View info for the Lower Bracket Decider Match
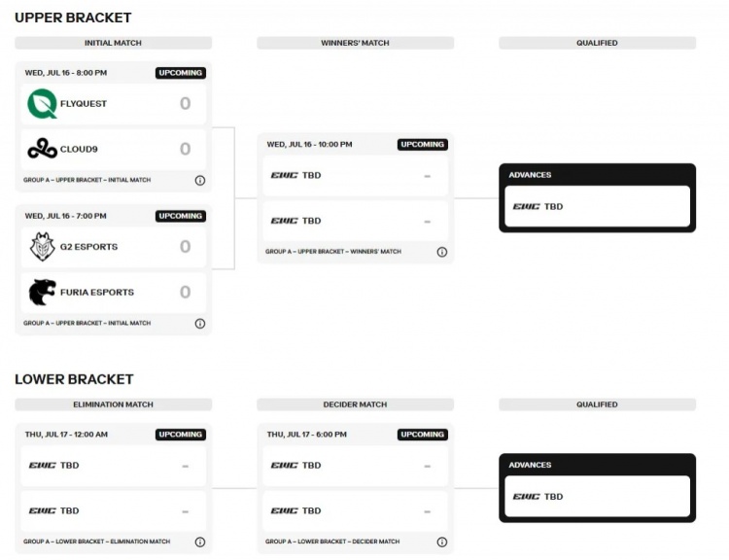 [x=442, y=542]
